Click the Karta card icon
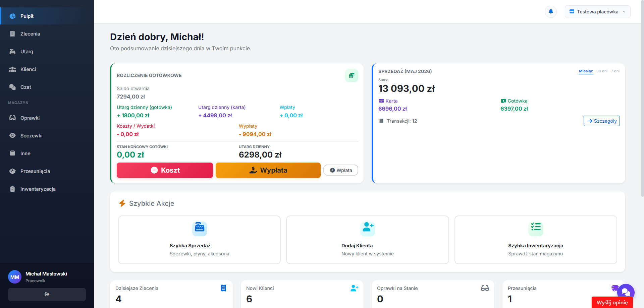 click(x=381, y=101)
